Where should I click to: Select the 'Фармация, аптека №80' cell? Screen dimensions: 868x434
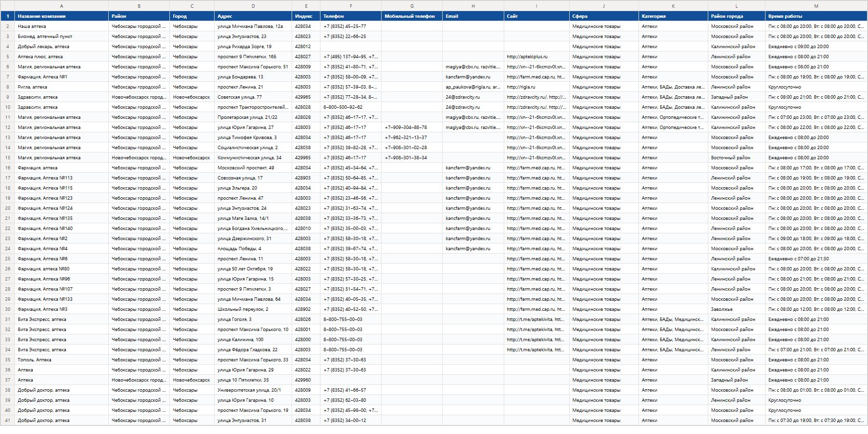[62, 268]
